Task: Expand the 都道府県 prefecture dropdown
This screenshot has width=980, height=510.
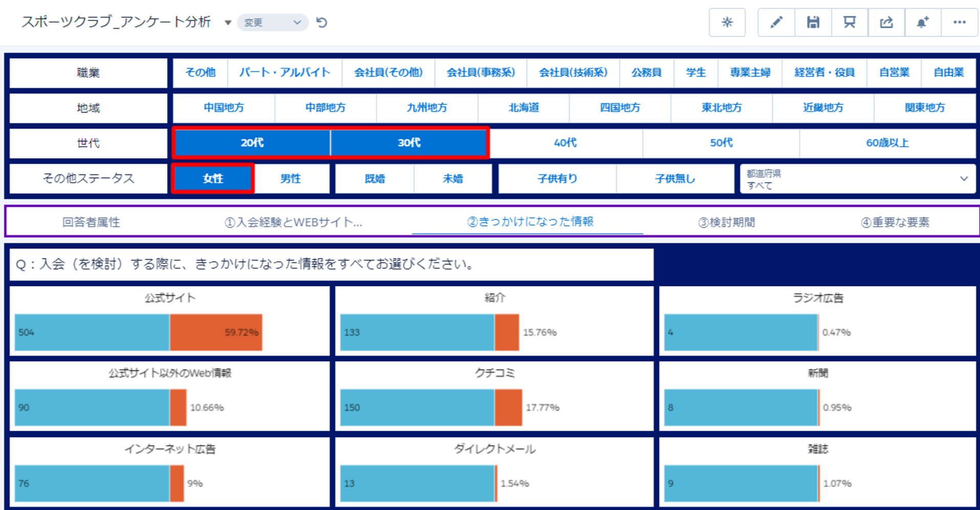Action: (x=858, y=179)
